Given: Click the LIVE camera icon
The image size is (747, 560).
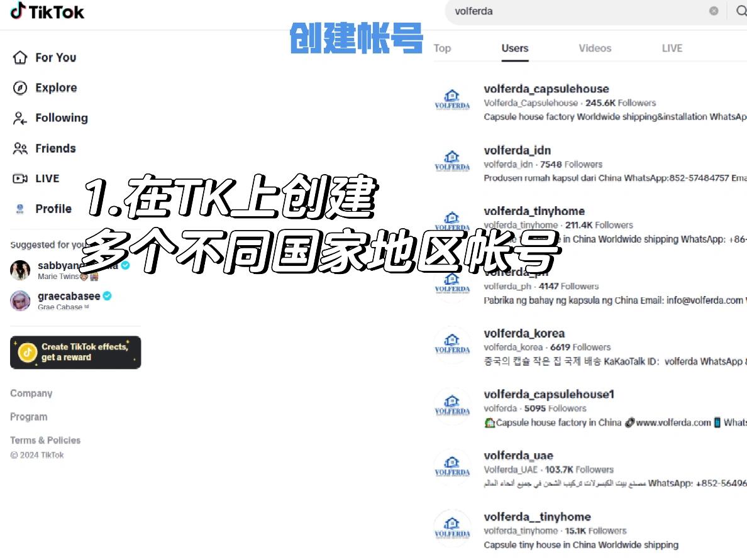Looking at the screenshot, I should tap(20, 178).
